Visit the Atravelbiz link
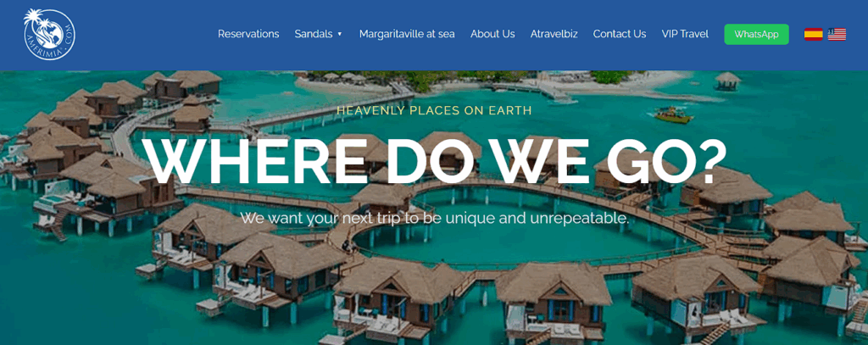Image resolution: width=868 pixels, height=345 pixels. click(554, 34)
